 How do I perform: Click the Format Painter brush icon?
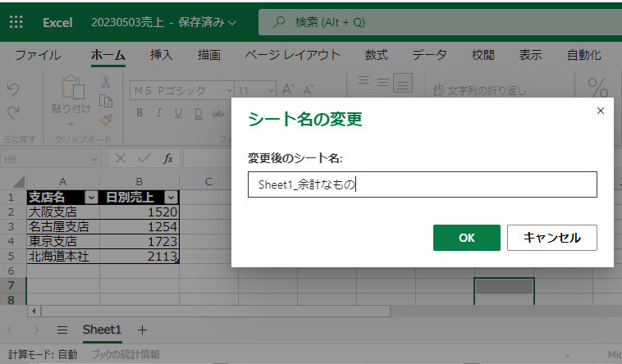pyautogui.click(x=106, y=120)
